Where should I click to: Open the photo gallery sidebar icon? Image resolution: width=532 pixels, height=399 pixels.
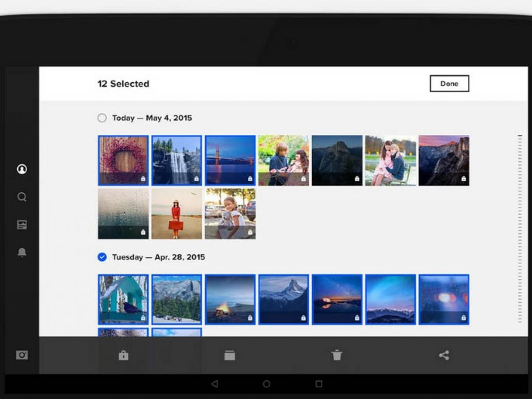(22, 225)
